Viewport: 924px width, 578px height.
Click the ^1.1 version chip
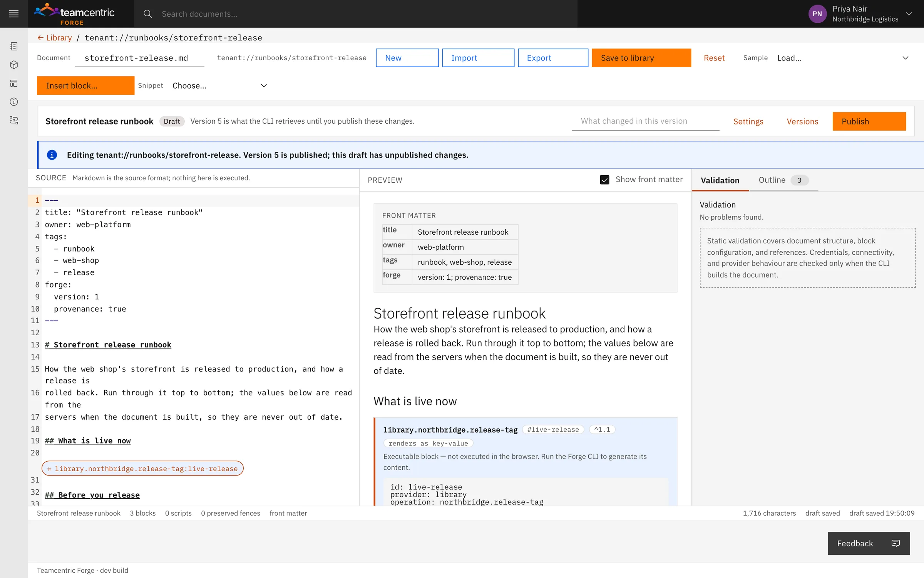[602, 429]
